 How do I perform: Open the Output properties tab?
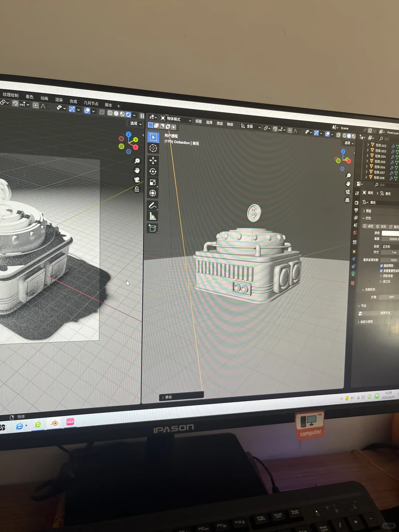pos(356,210)
